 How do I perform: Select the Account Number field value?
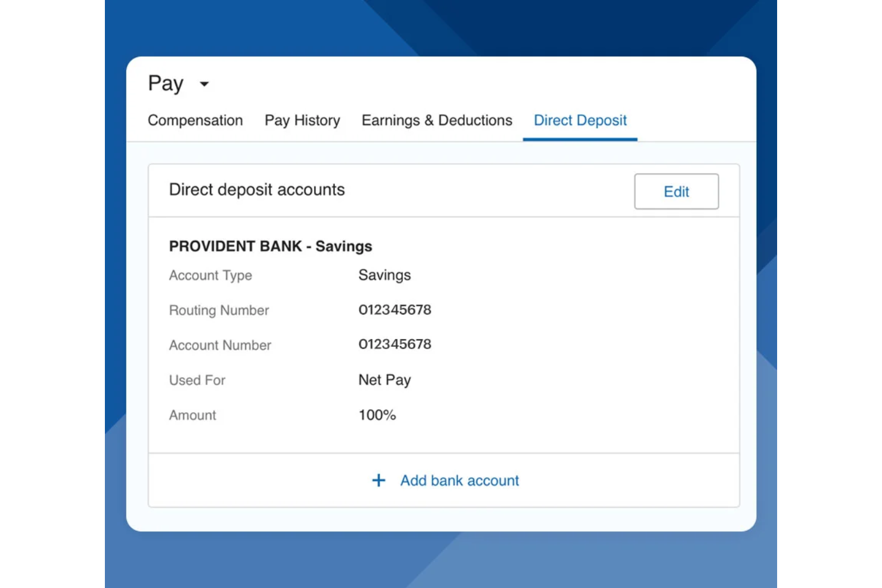click(x=395, y=344)
